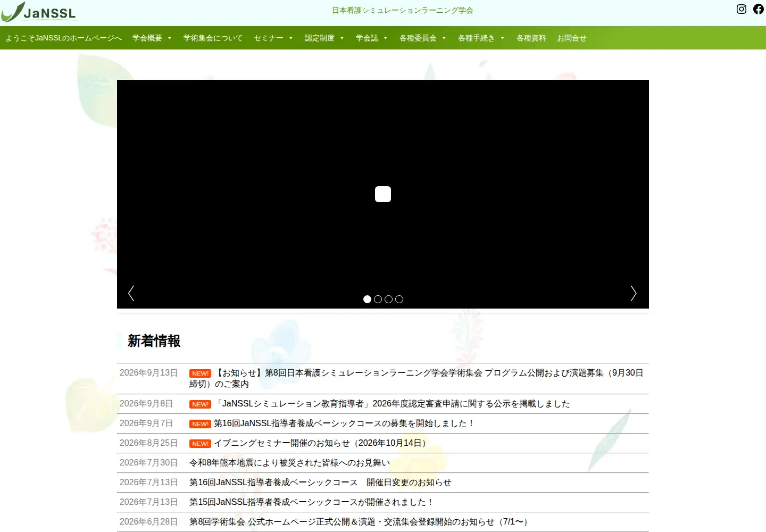Screen dimensions: 766x532
Task: Expand the 各種委員会 dropdown arrow
Action: [x=444, y=38]
